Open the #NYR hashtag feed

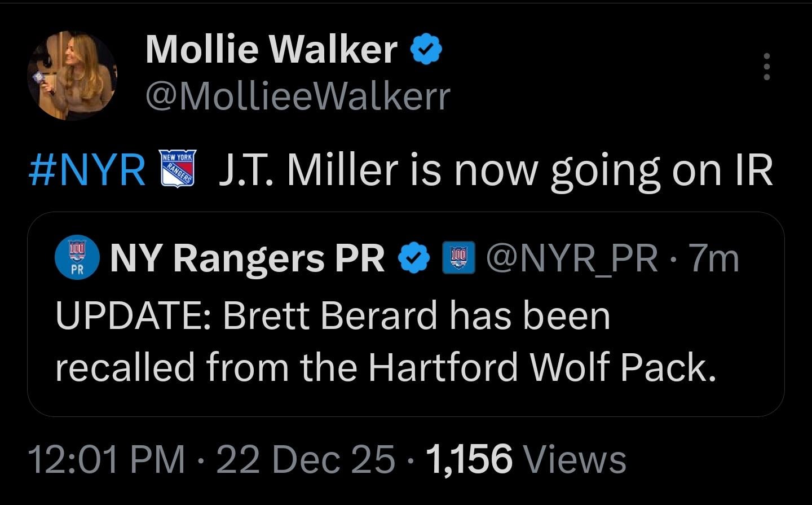point(85,168)
